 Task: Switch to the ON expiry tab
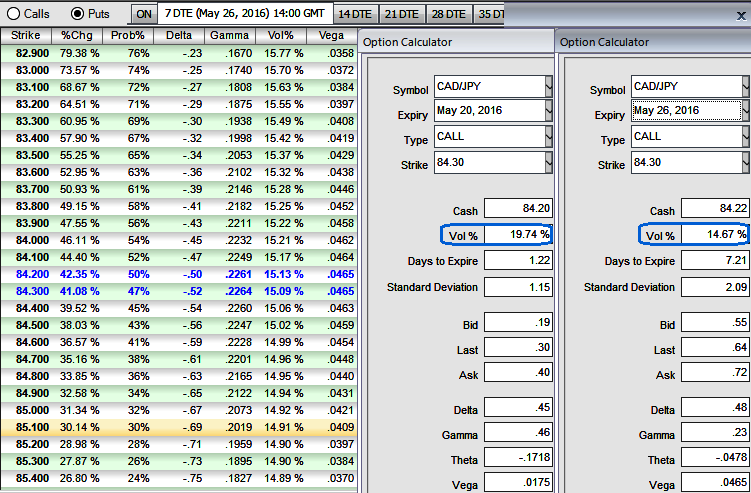click(x=144, y=14)
